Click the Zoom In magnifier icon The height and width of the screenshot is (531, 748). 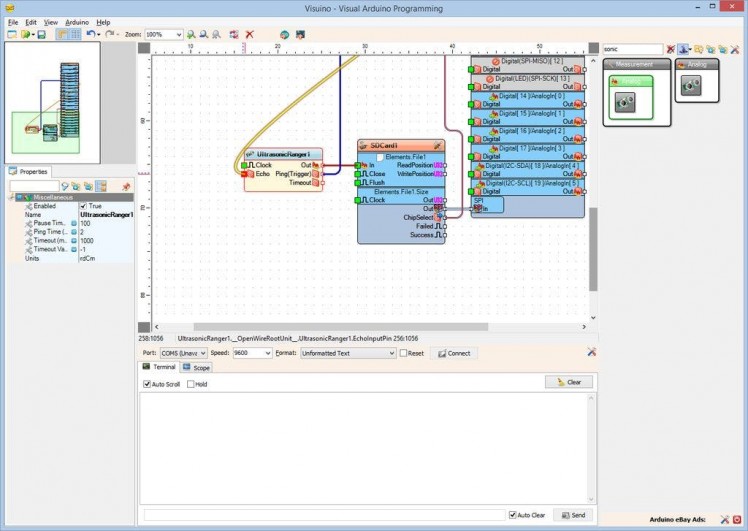(x=191, y=34)
